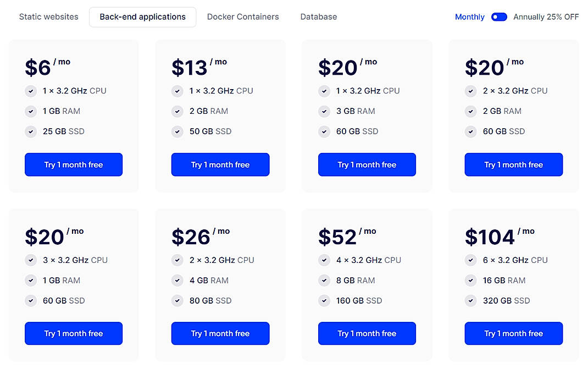588x368 pixels.
Task: Select the Database tab
Action: [318, 17]
